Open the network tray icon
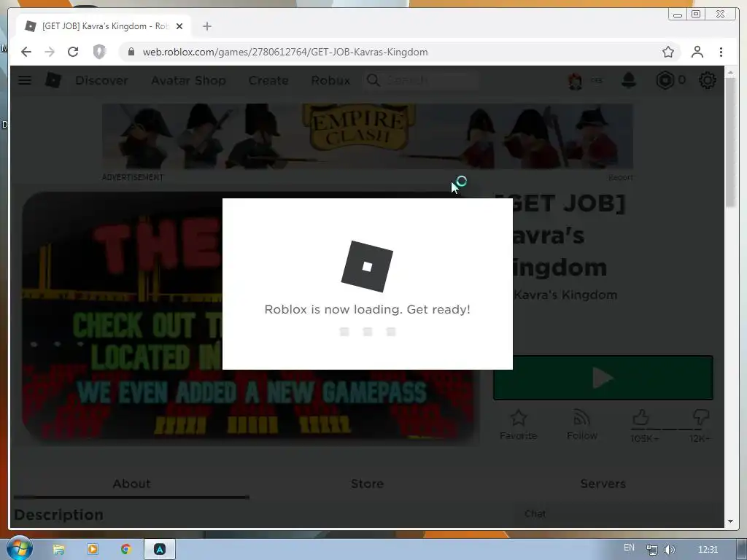 tap(651, 550)
